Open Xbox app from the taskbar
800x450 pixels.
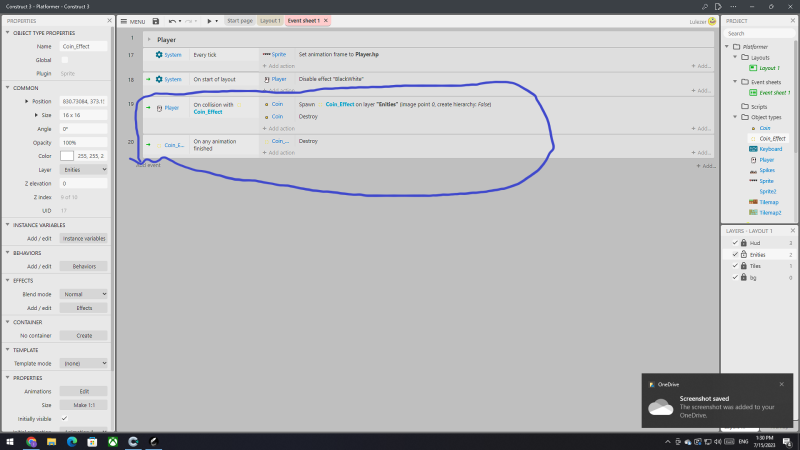pyautogui.click(x=111, y=441)
